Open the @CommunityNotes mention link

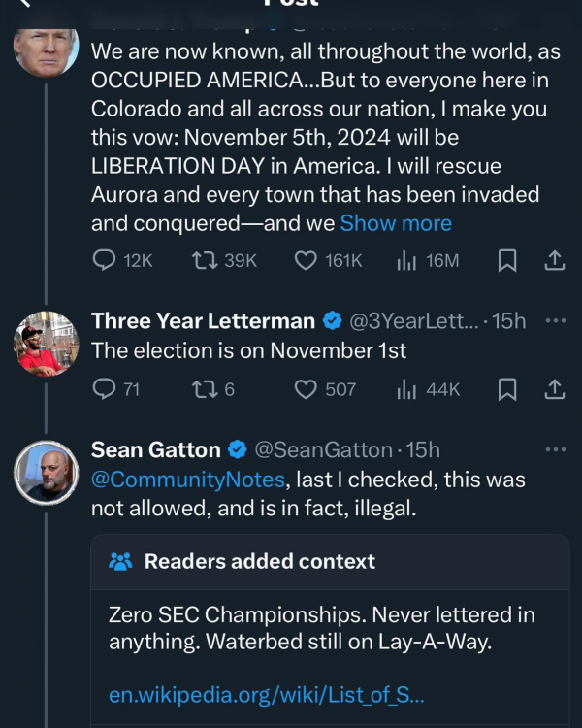click(188, 480)
